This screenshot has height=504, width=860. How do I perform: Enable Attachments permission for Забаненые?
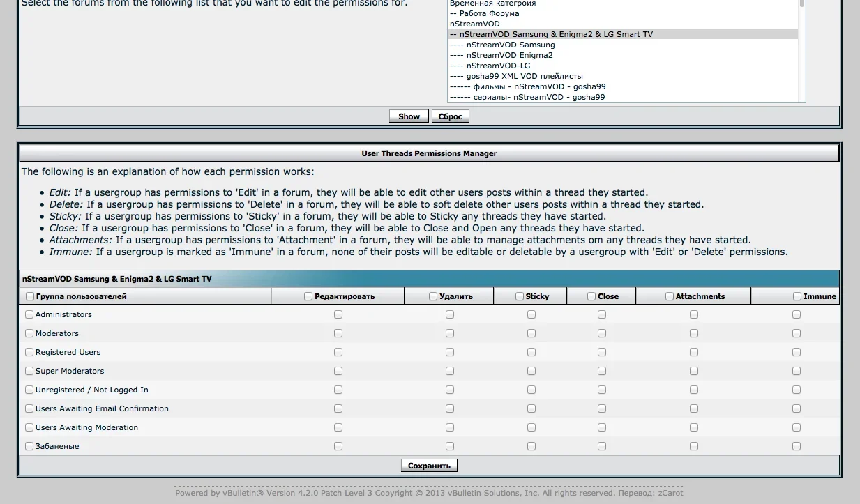tap(694, 446)
